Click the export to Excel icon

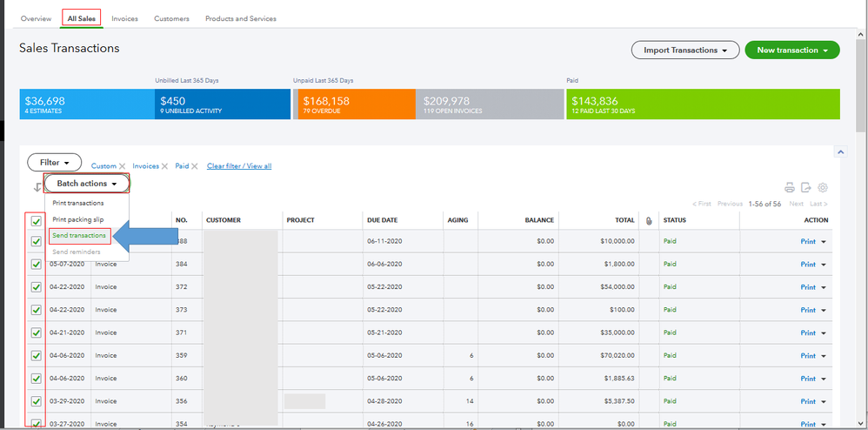click(806, 187)
